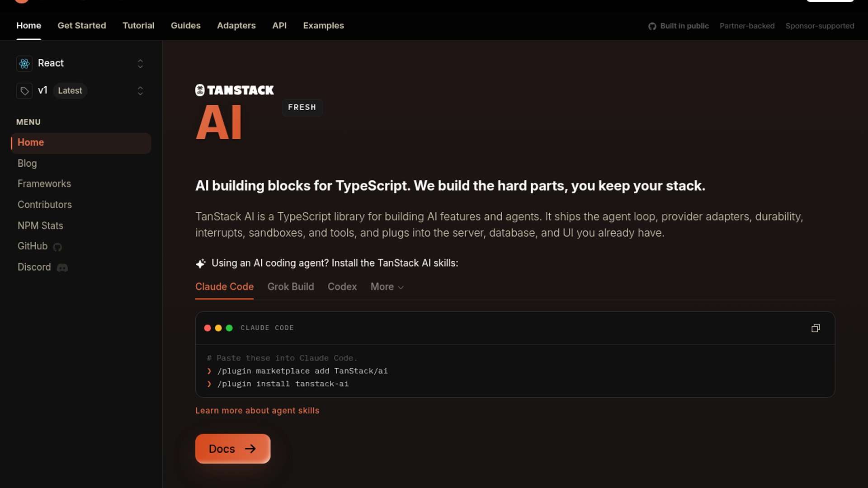Open Blog from the sidebar menu
868x488 pixels.
pos(27,164)
